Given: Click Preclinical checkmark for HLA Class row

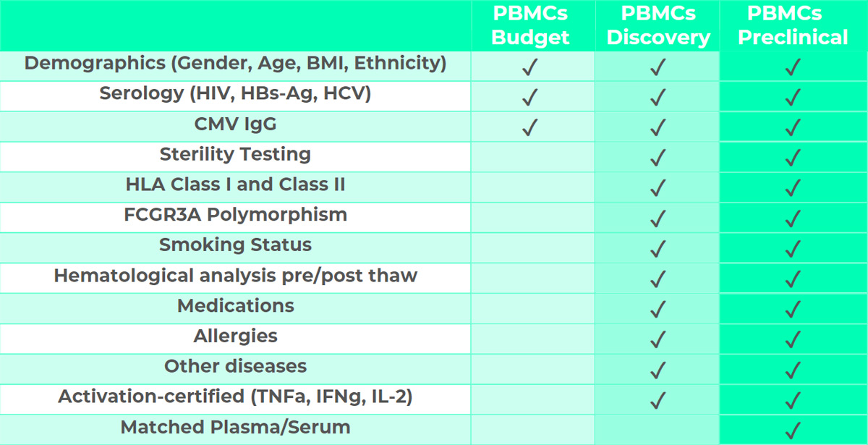Looking at the screenshot, I should click(x=793, y=188).
